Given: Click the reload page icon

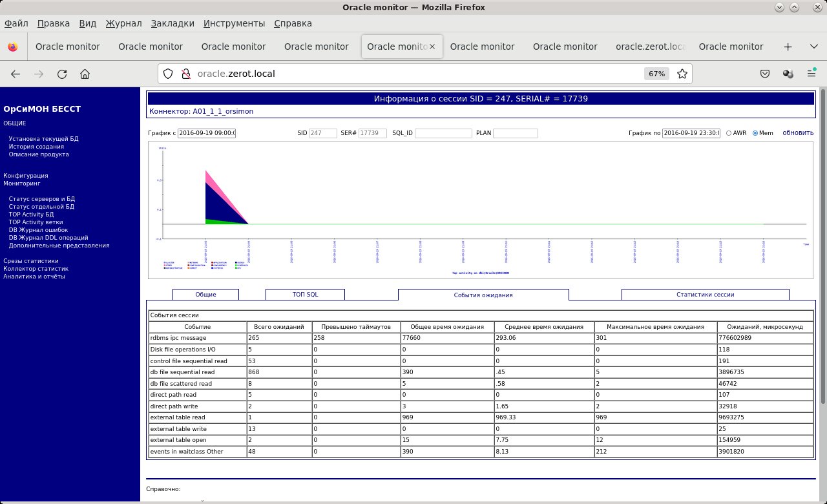Looking at the screenshot, I should [x=62, y=74].
